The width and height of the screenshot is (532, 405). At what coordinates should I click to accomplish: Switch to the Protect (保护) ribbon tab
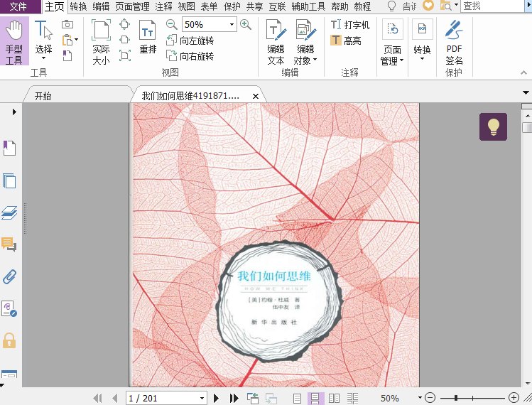[232, 6]
